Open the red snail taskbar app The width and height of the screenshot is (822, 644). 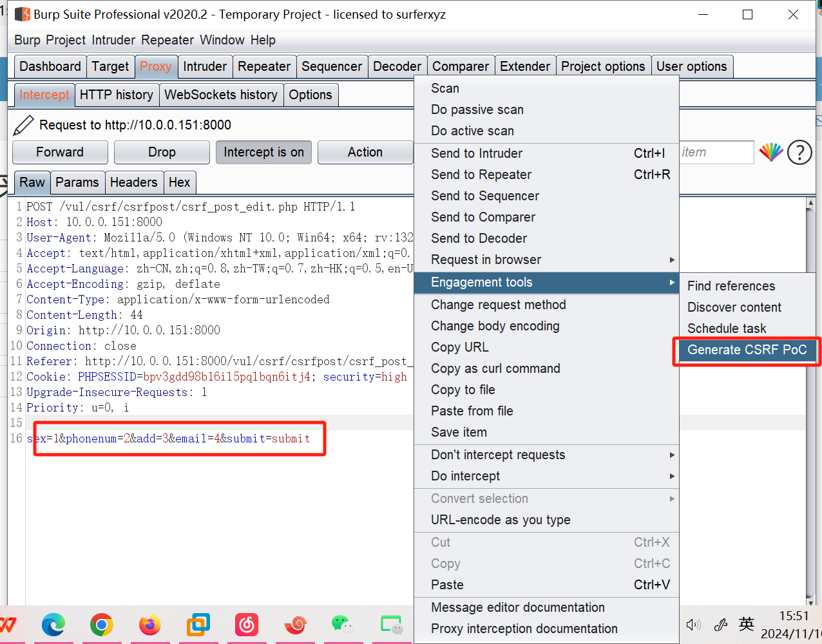[295, 625]
